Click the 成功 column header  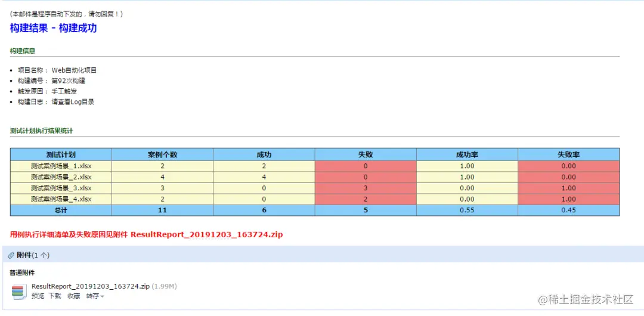pyautogui.click(x=264, y=154)
